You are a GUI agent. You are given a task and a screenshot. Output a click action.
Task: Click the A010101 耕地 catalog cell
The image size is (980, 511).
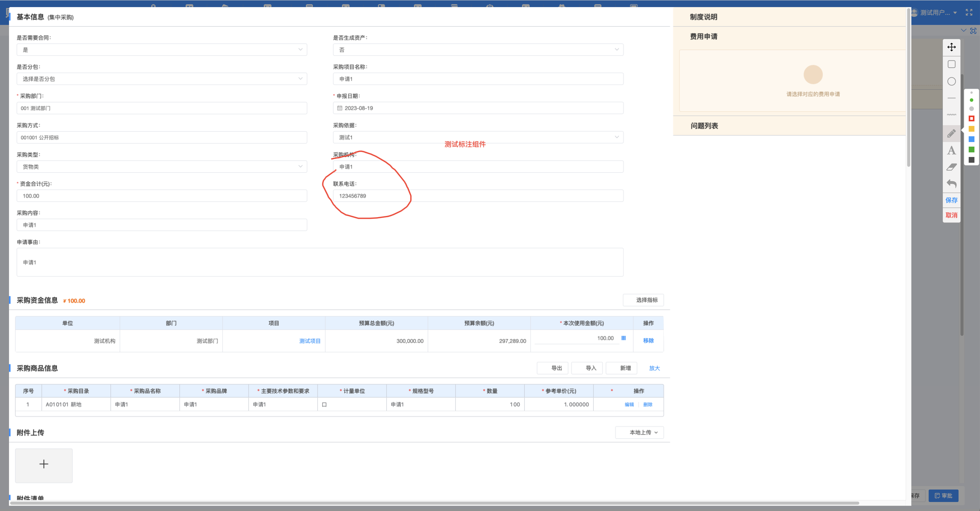pyautogui.click(x=76, y=404)
